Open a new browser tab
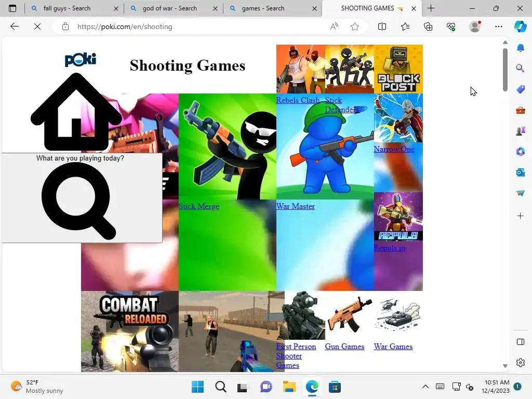 pos(431,8)
